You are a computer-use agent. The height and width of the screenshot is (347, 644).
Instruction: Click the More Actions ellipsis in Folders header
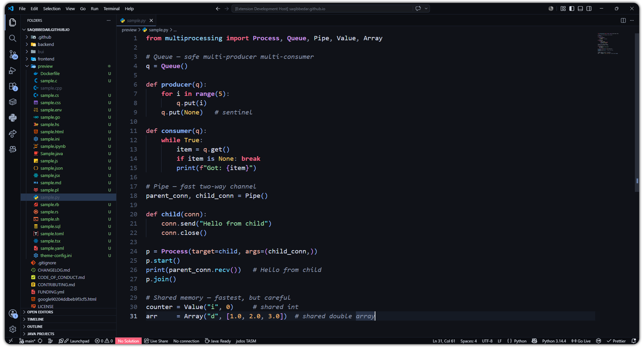[108, 20]
